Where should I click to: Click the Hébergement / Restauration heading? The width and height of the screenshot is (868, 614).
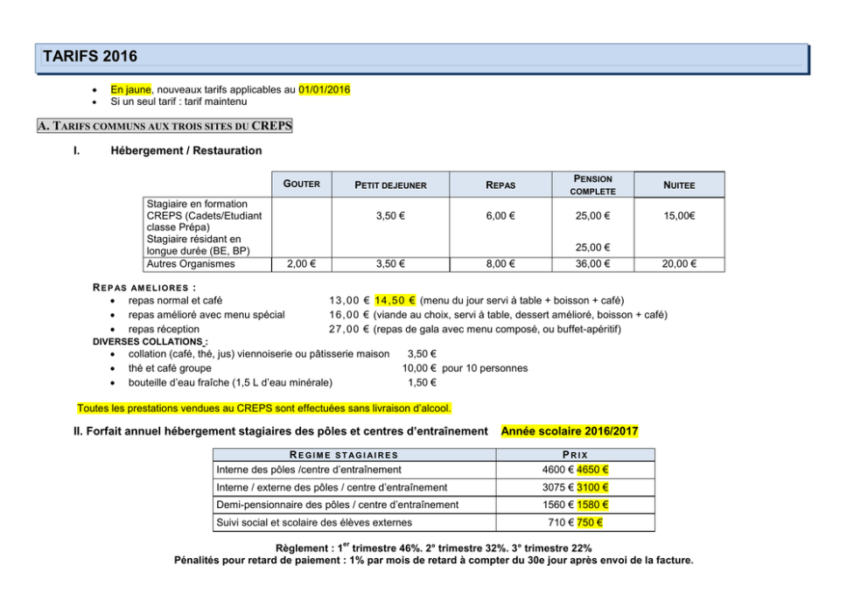186,150
